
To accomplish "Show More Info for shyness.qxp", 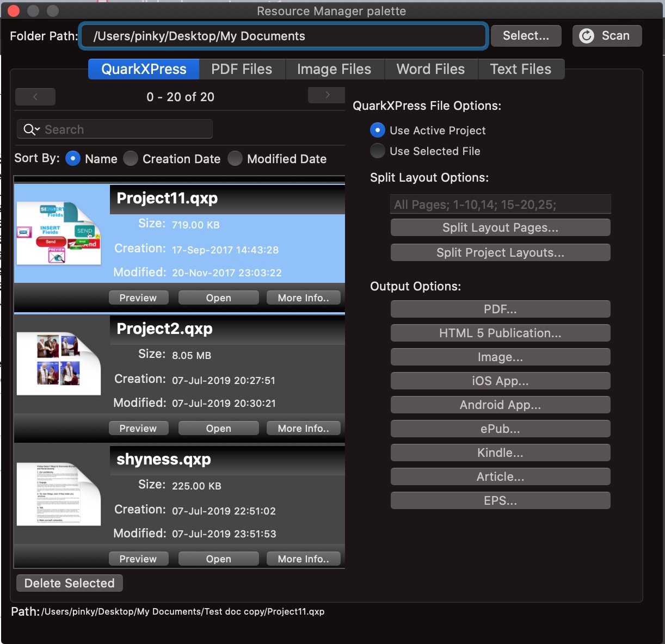I will point(304,559).
